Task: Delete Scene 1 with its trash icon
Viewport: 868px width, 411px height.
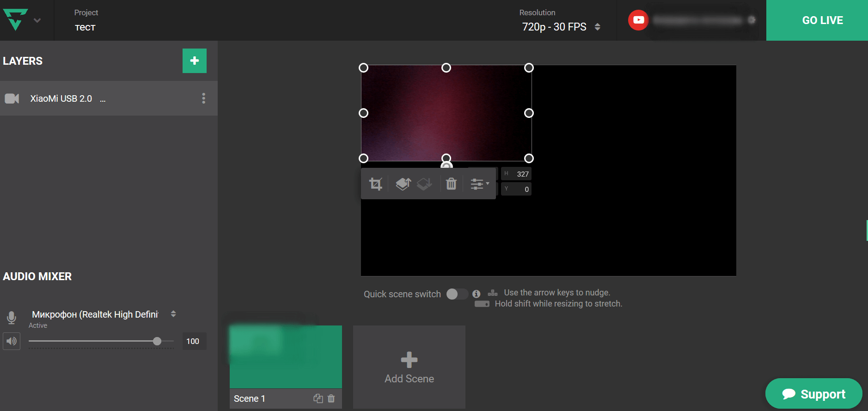Action: (331, 399)
